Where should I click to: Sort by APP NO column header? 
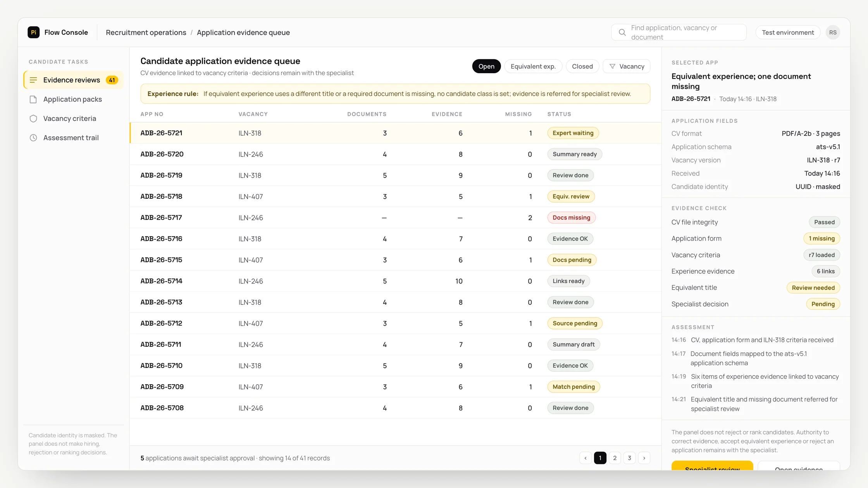point(152,114)
